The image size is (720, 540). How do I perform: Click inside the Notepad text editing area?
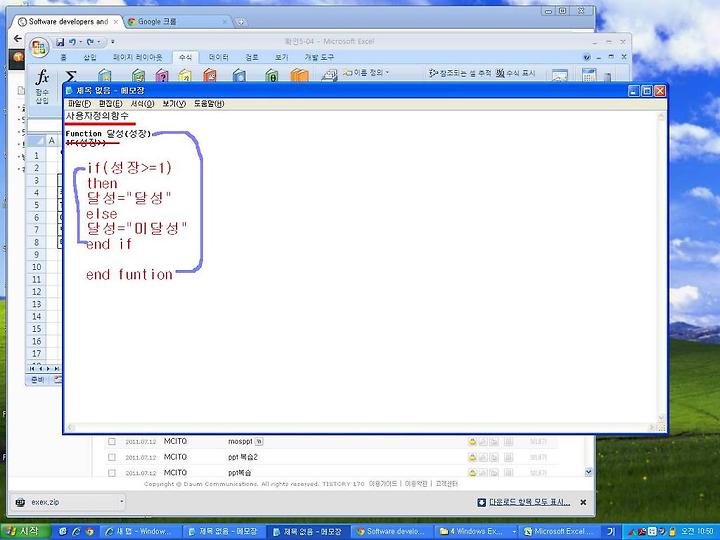pyautogui.click(x=360, y=266)
